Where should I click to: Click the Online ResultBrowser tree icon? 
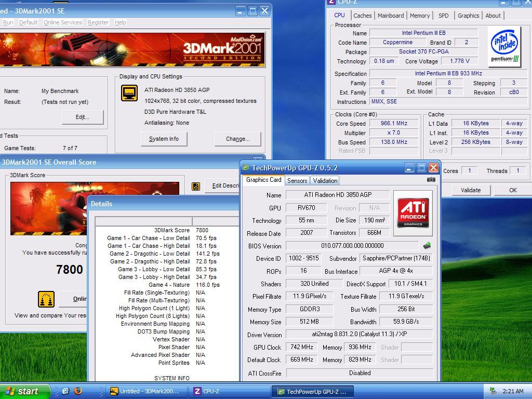coord(46,299)
